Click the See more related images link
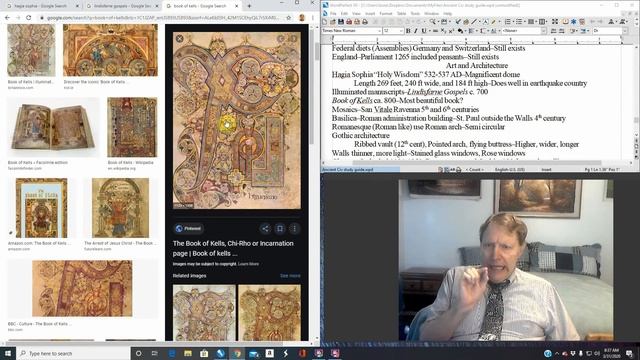Screen dimensions: 640x360 (290, 276)
